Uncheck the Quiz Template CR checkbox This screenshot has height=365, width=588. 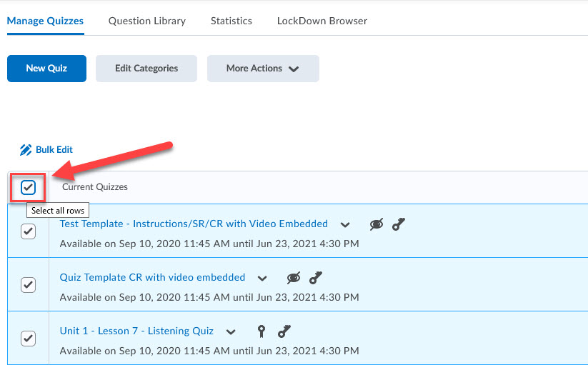pos(28,285)
